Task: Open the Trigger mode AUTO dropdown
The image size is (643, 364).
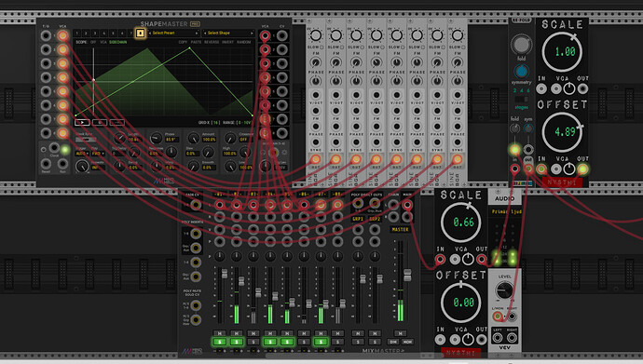Action: [82, 154]
